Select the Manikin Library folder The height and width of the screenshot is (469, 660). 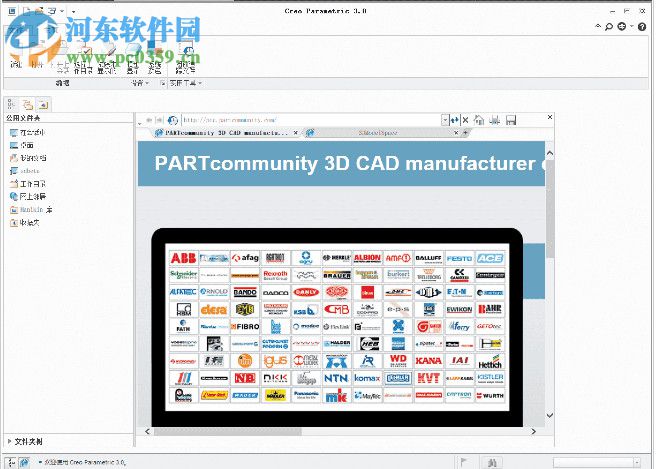[x=31, y=209]
